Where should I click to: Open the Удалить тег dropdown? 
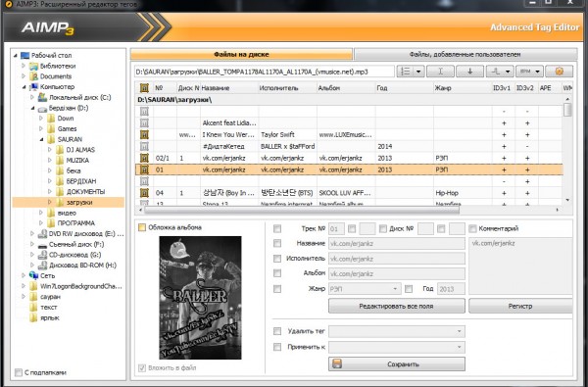[397, 331]
